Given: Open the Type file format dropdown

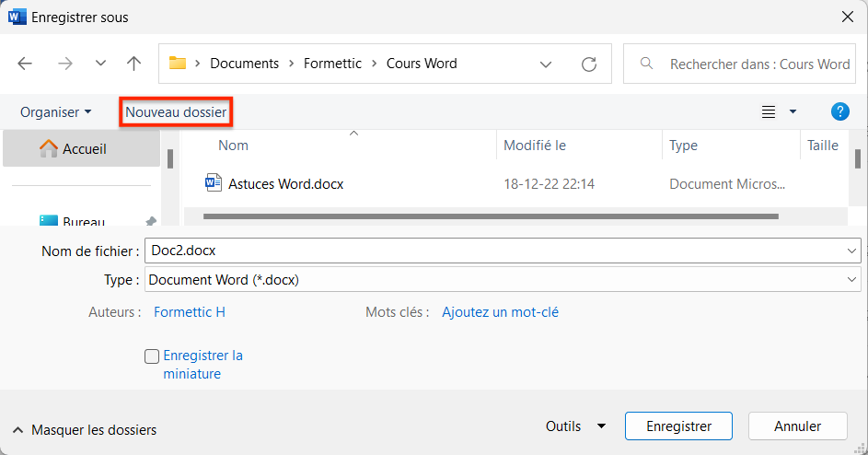Looking at the screenshot, I should coord(851,280).
